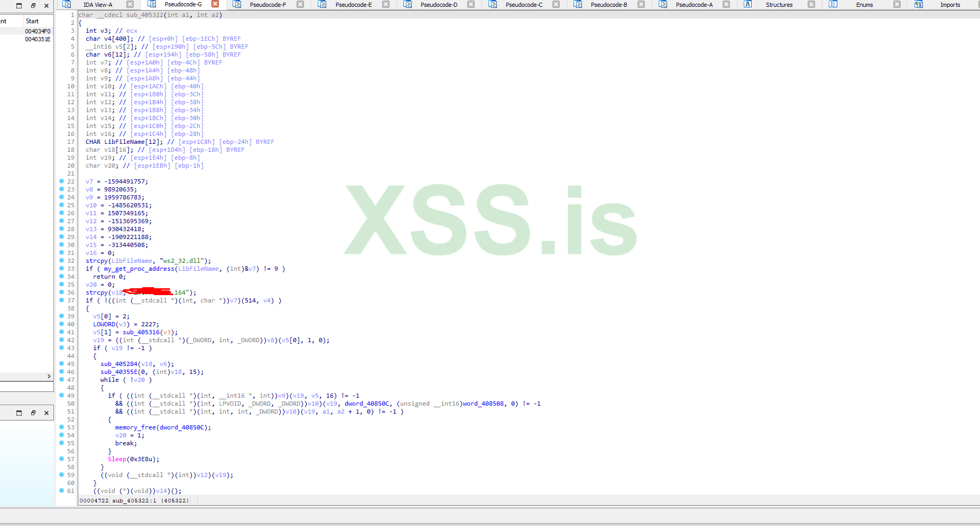Switch to the Pseudocode-D tab
This screenshot has height=531, width=980.
pos(439,5)
